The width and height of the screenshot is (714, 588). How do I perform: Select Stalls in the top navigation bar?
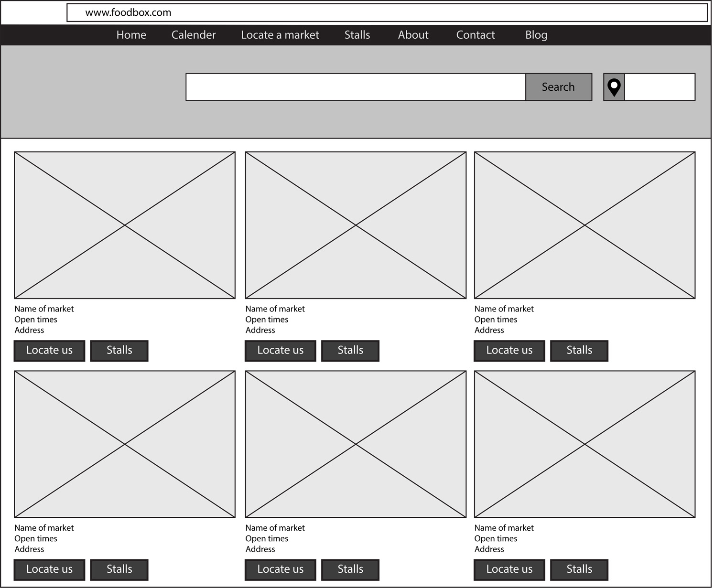[x=357, y=35]
